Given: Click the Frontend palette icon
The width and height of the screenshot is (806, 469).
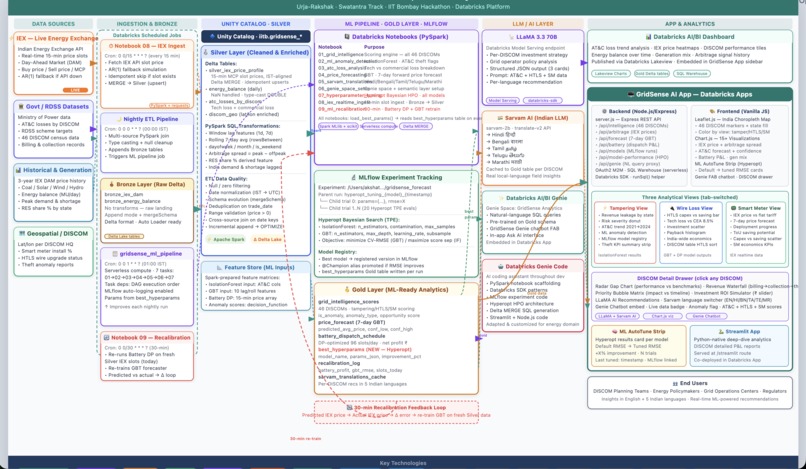Looking at the screenshot, I should (x=712, y=111).
